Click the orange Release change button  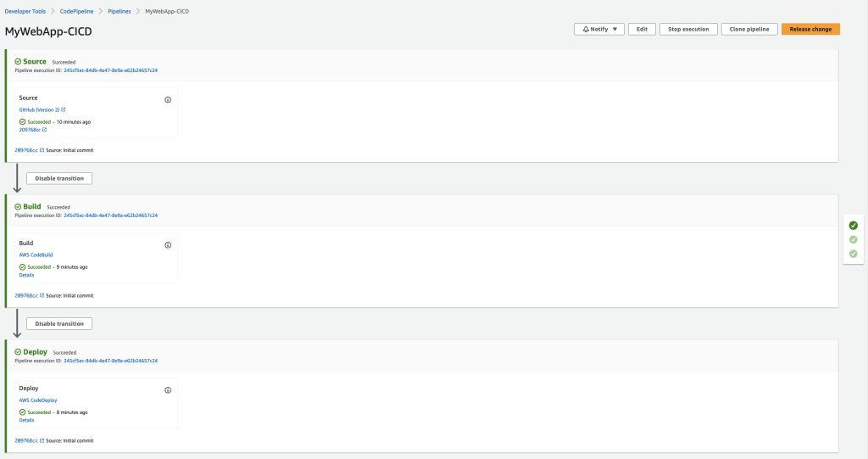(x=810, y=30)
